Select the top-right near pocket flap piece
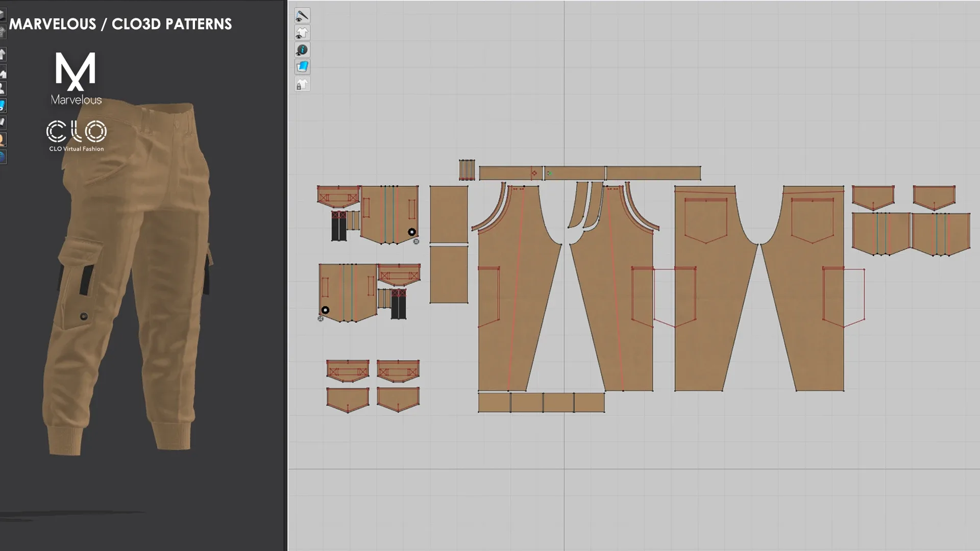980x551 pixels. [x=873, y=198]
